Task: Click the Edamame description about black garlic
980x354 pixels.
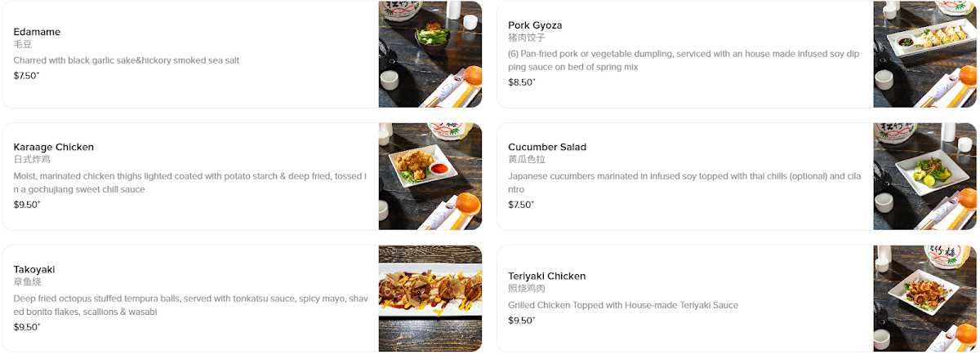Action: point(127,60)
